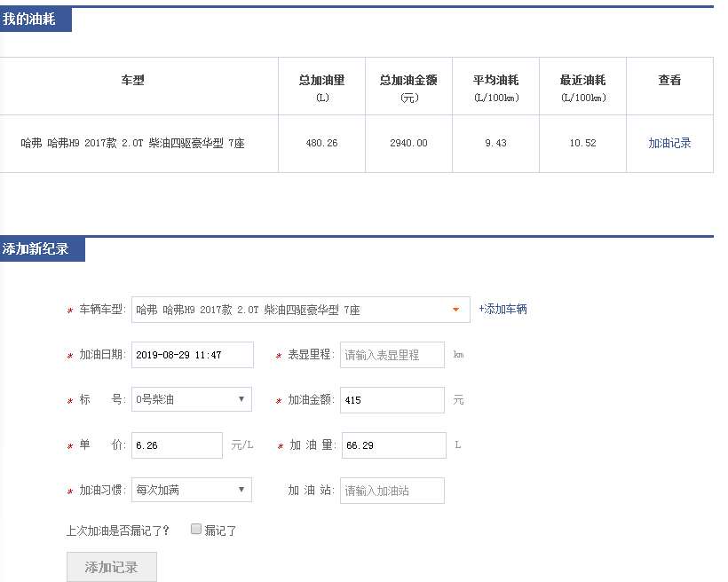Screen dimensions: 728x582
Task: Click the 表显里程 mileage input
Action: point(392,355)
